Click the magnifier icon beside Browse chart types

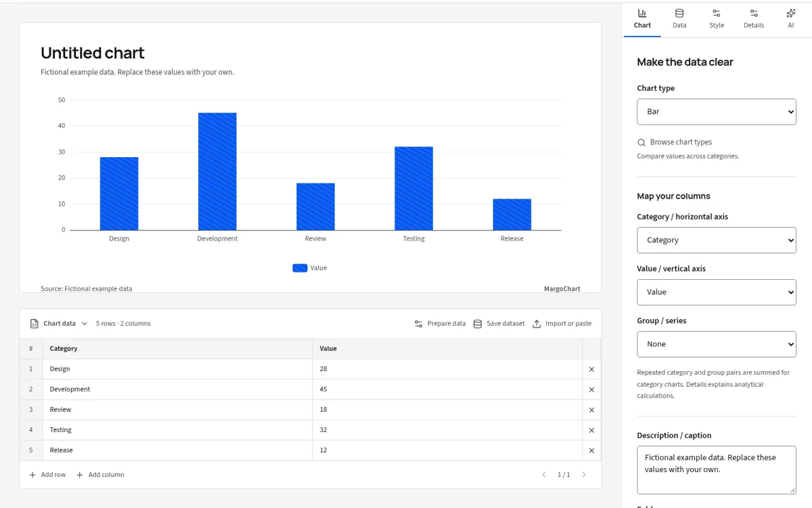[x=641, y=142]
